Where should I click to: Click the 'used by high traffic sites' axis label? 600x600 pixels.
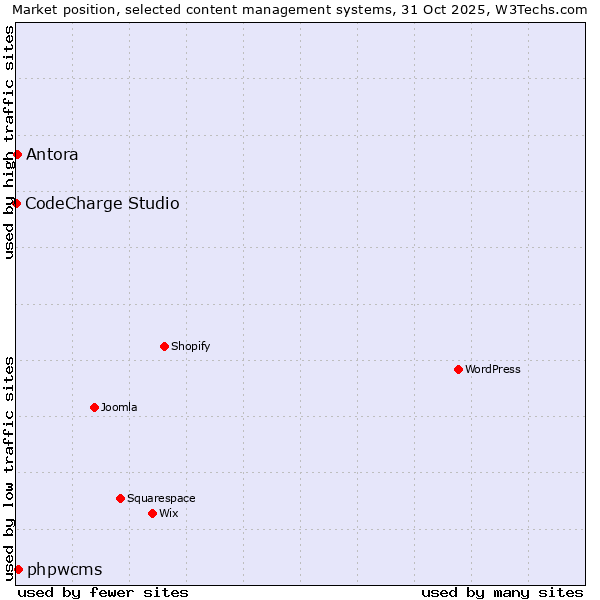pos(9,142)
